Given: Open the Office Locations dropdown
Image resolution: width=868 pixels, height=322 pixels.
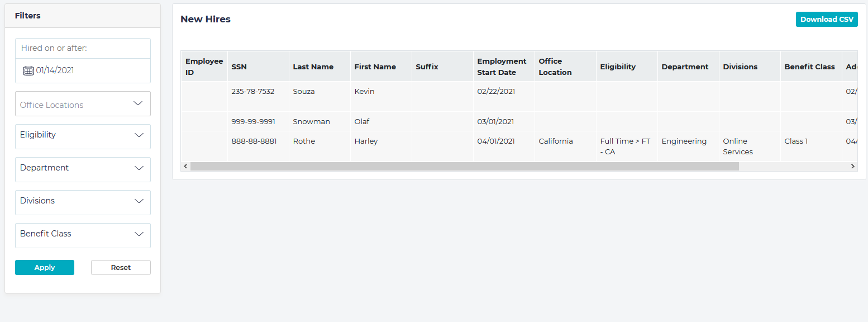Looking at the screenshot, I should point(83,104).
